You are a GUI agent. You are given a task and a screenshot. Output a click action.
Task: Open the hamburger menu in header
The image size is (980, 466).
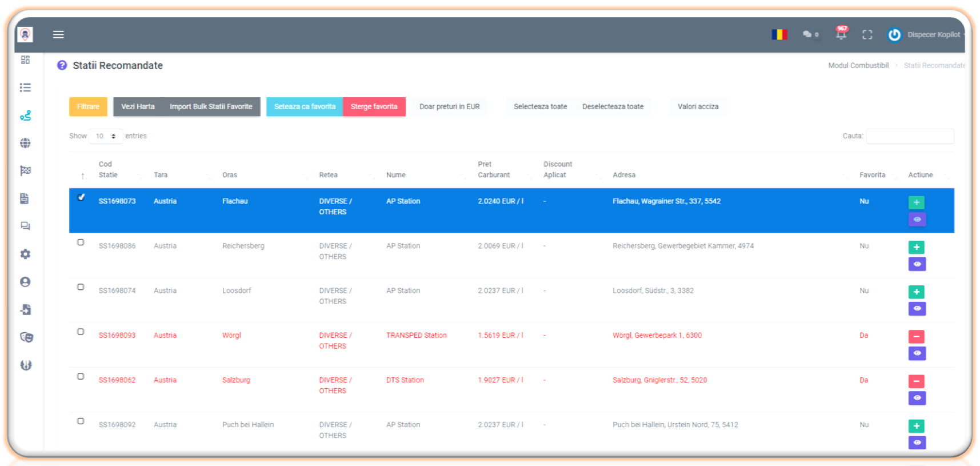tap(58, 34)
